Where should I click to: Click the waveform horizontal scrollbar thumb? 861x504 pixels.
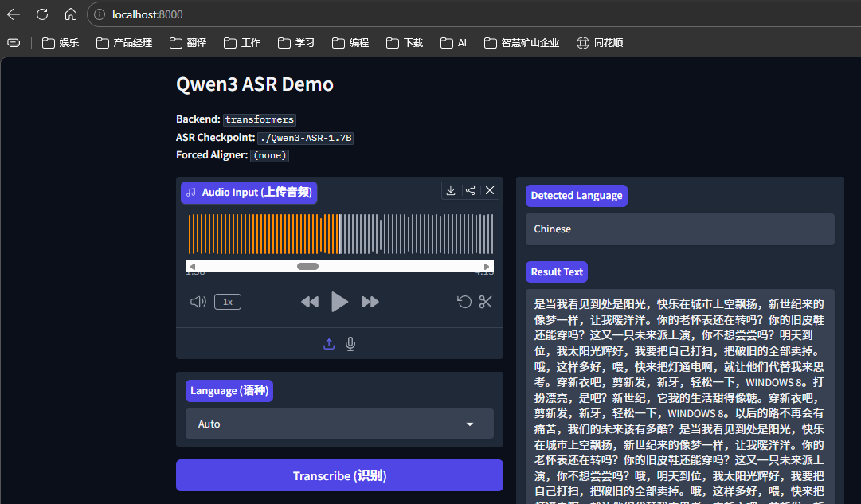307,266
